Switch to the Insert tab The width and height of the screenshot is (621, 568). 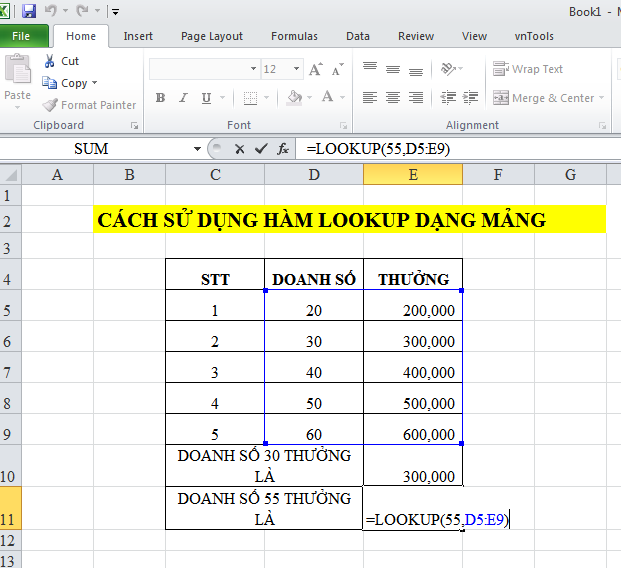pyautogui.click(x=138, y=36)
